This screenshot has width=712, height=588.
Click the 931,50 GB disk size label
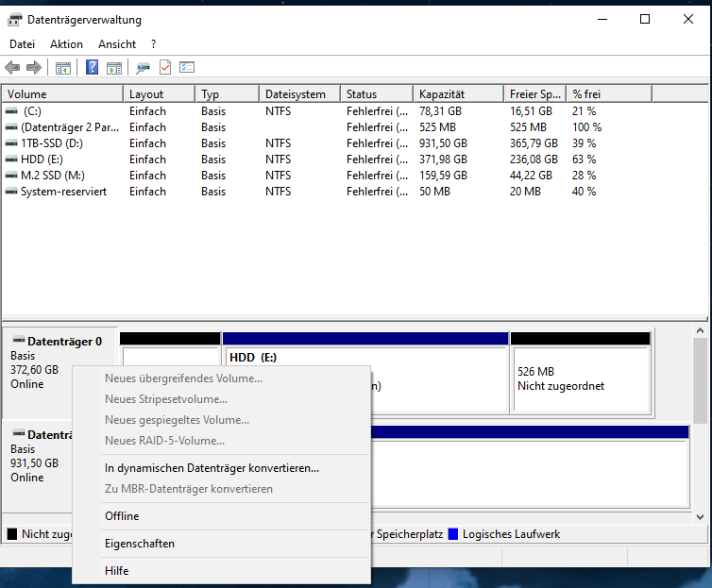[35, 463]
